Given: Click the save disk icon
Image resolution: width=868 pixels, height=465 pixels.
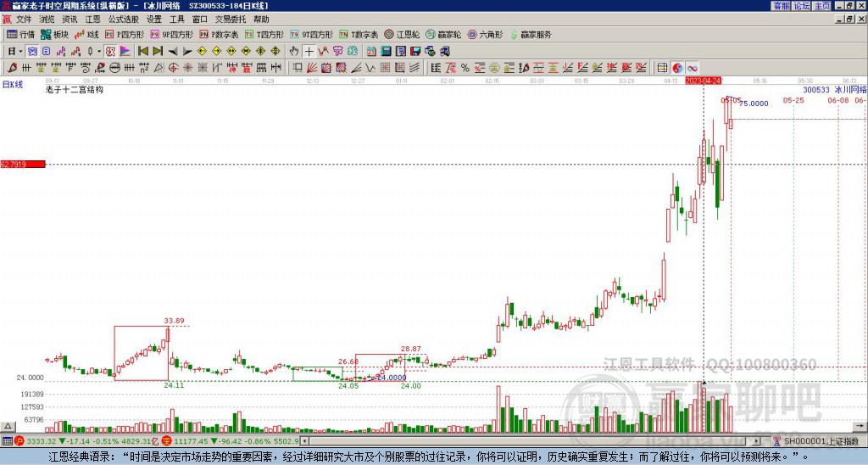Looking at the screenshot, I should 415,52.
